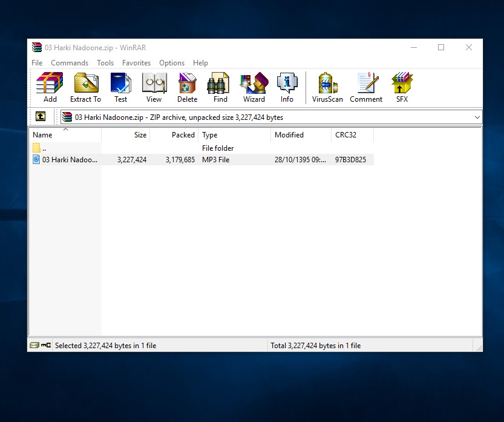Open the Comment tool
The width and height of the screenshot is (504, 422).
tap(366, 87)
